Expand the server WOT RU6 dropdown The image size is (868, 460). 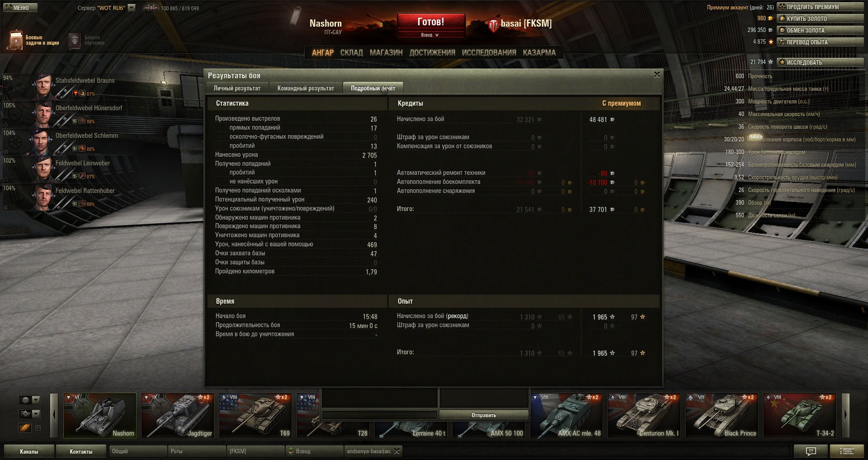132,8
